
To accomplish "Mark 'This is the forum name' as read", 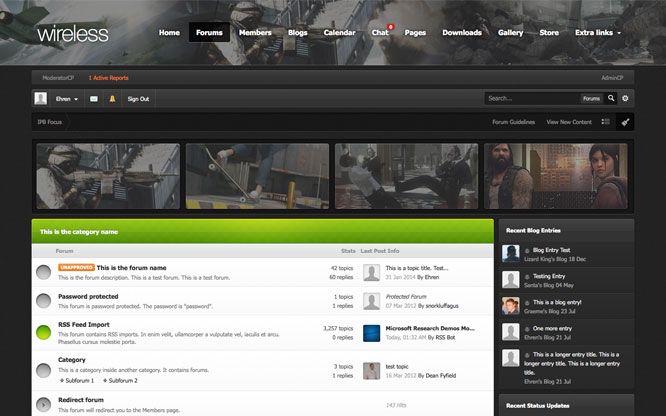I will point(44,272).
